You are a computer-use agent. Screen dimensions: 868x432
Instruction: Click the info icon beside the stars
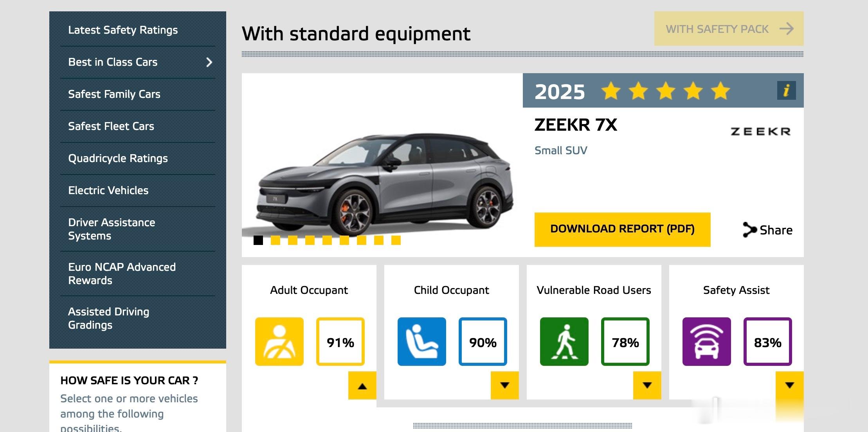pyautogui.click(x=786, y=90)
